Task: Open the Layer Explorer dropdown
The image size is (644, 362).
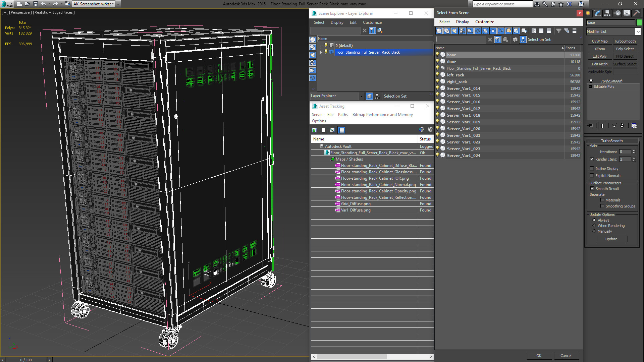Action: pos(361,96)
